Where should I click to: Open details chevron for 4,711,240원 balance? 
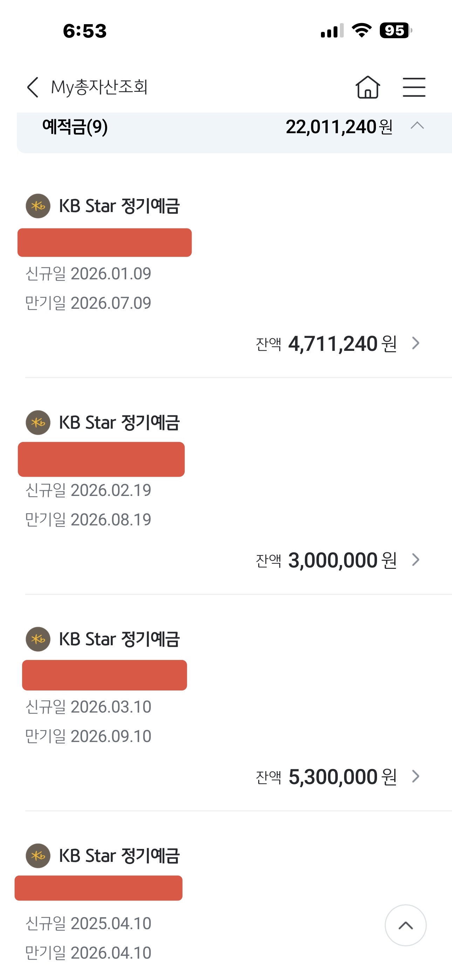(x=416, y=343)
